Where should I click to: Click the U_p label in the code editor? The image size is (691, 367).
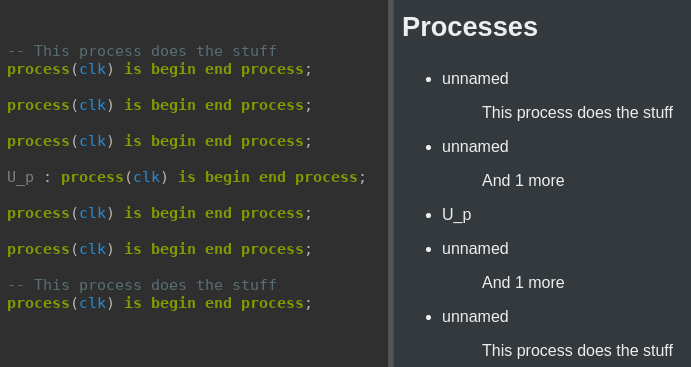21,178
